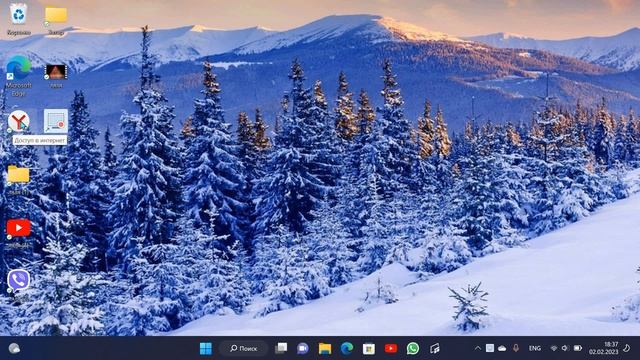
Task: Click the battery icon in the tray
Action: tap(578, 348)
